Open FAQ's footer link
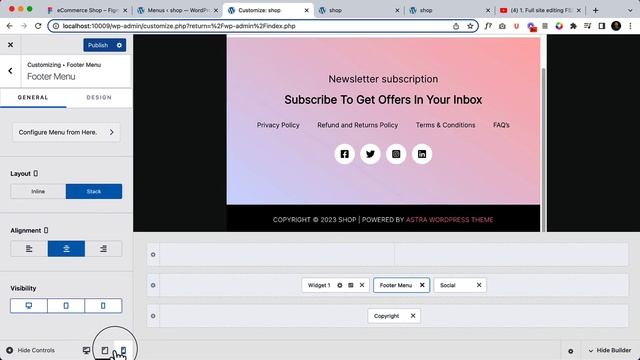The width and height of the screenshot is (640, 360). click(501, 125)
